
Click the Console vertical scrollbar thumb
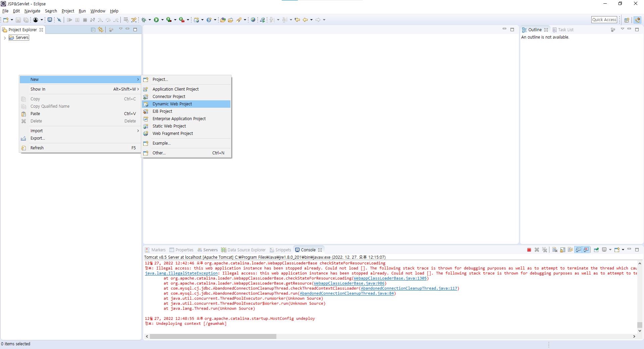(x=640, y=325)
